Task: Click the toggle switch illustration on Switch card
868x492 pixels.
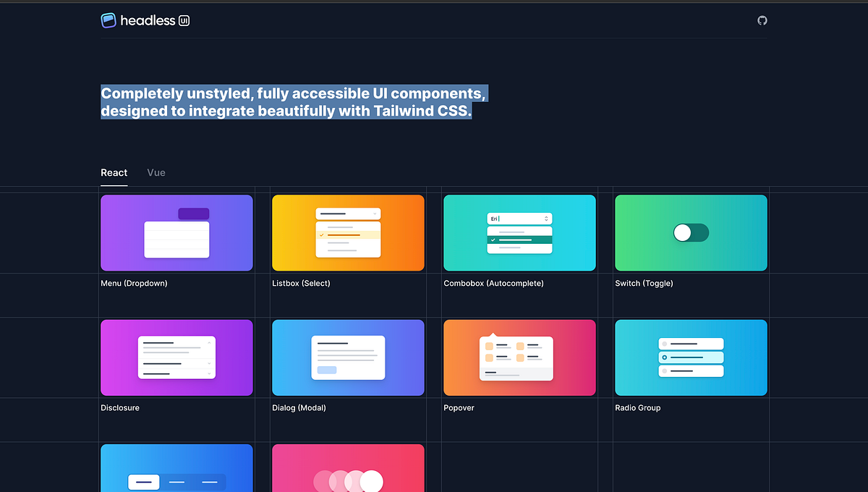Action: (690, 232)
